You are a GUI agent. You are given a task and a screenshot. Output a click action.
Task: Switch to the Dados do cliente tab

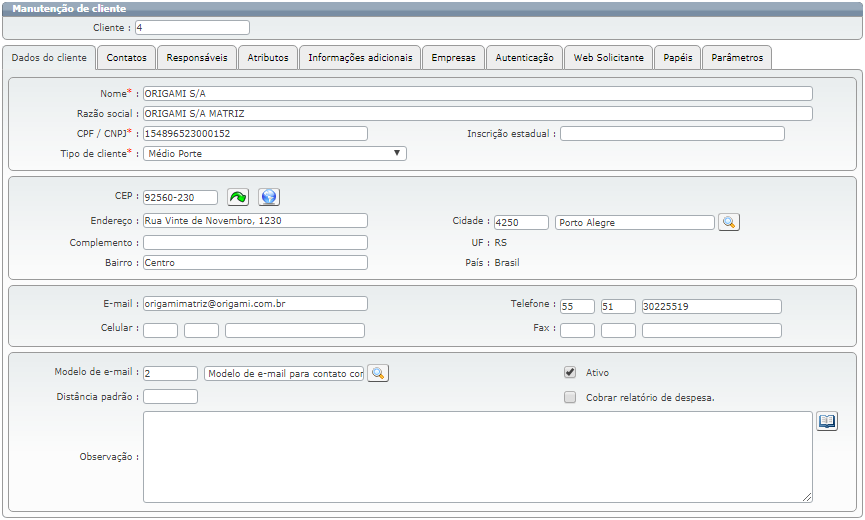[x=49, y=57]
